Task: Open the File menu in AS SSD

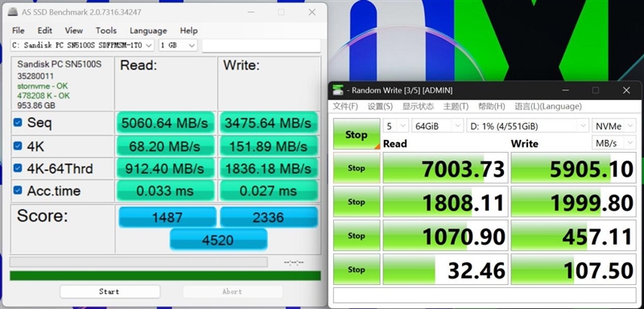Action: tap(18, 31)
